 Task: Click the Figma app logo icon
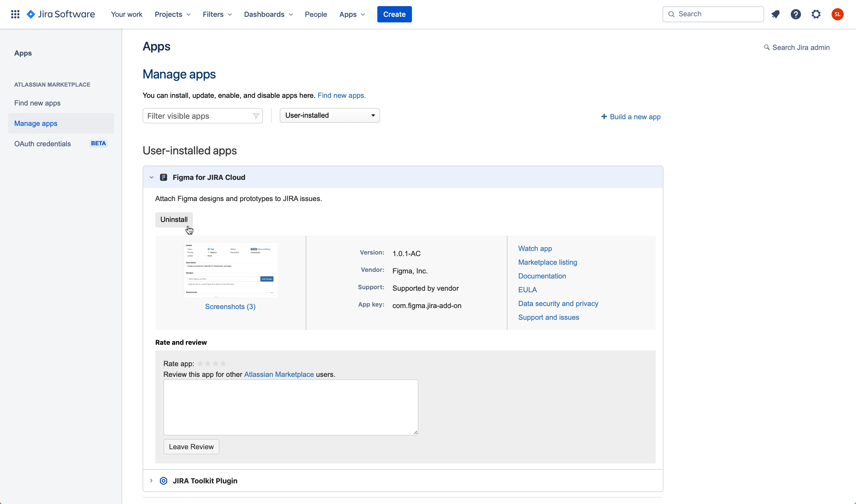[x=164, y=177]
